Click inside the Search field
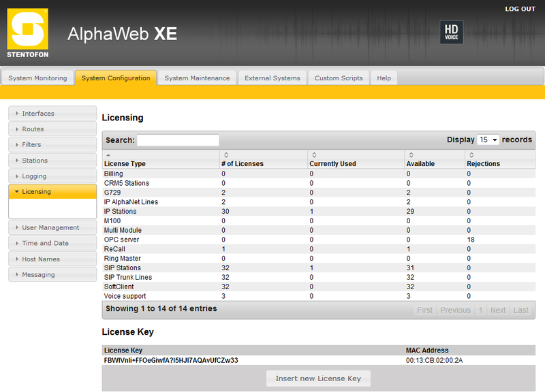545x392 pixels. (x=178, y=140)
